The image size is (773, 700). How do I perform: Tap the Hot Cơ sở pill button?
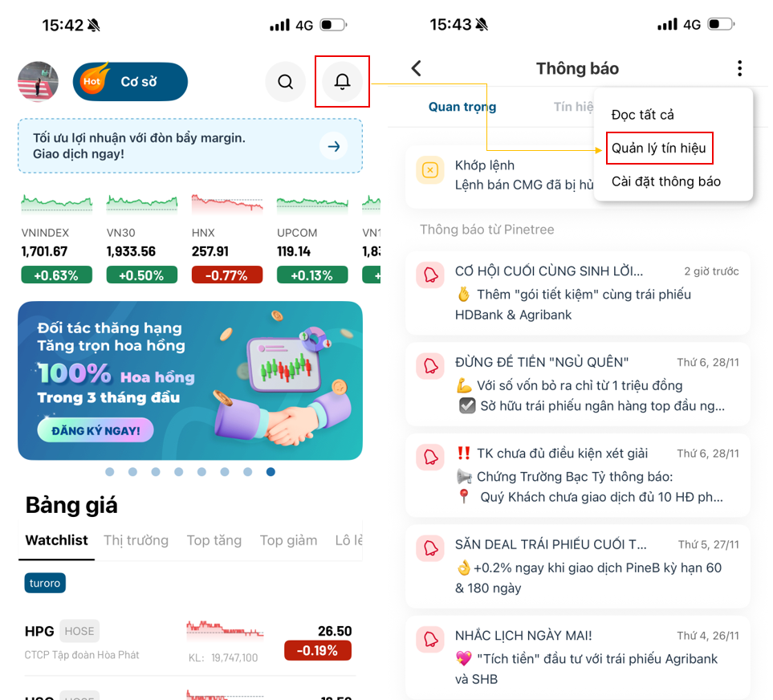pos(130,81)
